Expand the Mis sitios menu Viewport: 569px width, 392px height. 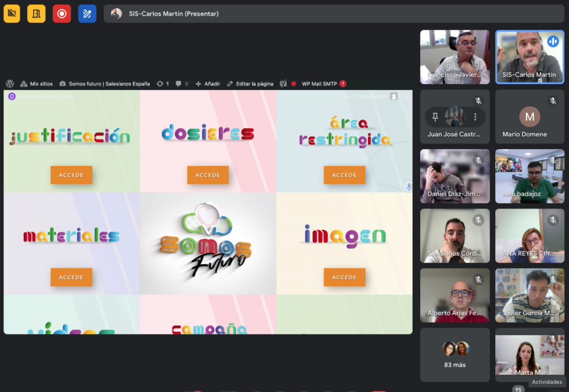[37, 84]
